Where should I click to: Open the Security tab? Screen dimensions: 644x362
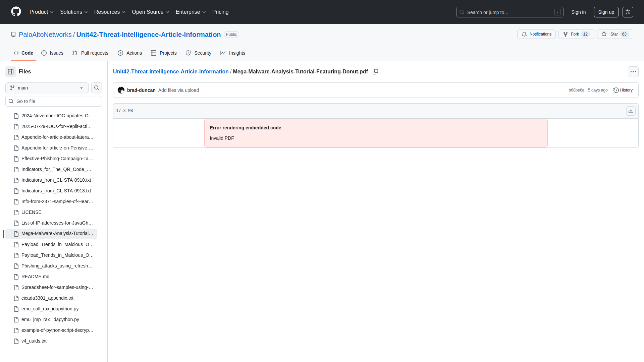[x=198, y=53]
